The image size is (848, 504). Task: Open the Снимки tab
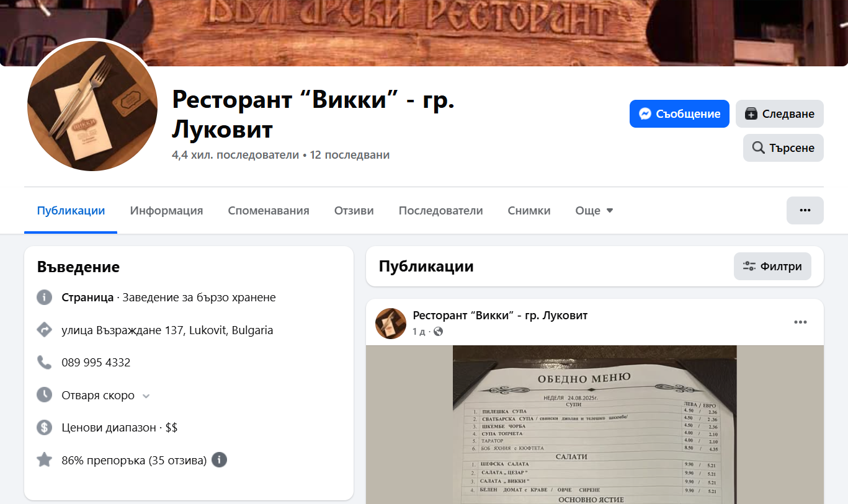coord(529,211)
